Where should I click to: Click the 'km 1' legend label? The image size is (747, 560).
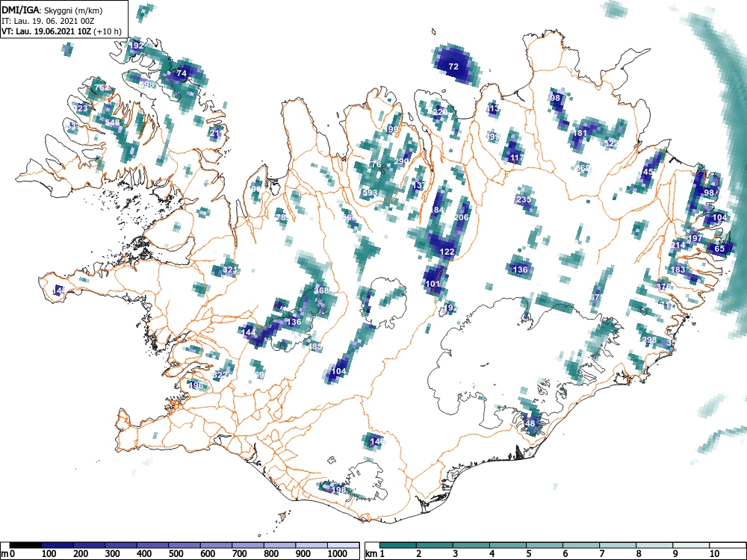pyautogui.click(x=376, y=553)
